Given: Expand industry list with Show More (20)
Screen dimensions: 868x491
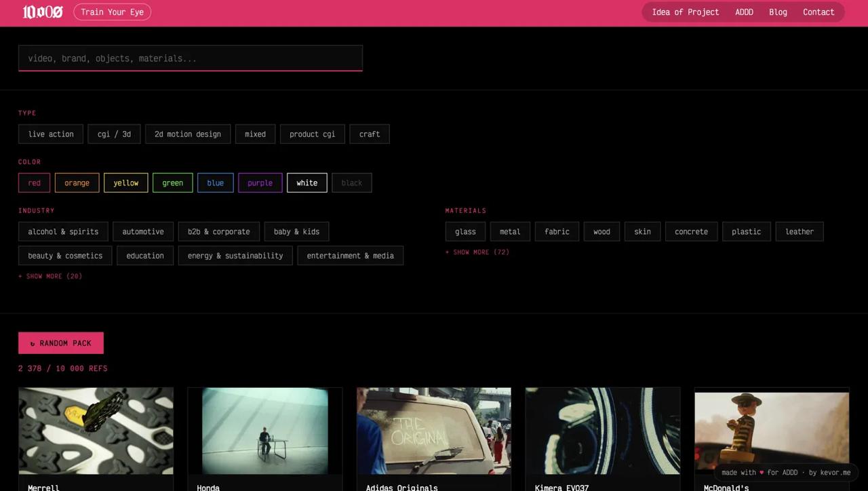Looking at the screenshot, I should [x=50, y=276].
